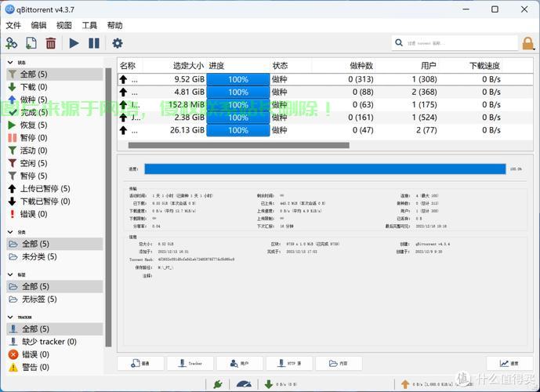Select tag filter 全部 (5) above 无标签
Image resolution: width=540 pixels, height=392 pixels.
pyautogui.click(x=54, y=286)
